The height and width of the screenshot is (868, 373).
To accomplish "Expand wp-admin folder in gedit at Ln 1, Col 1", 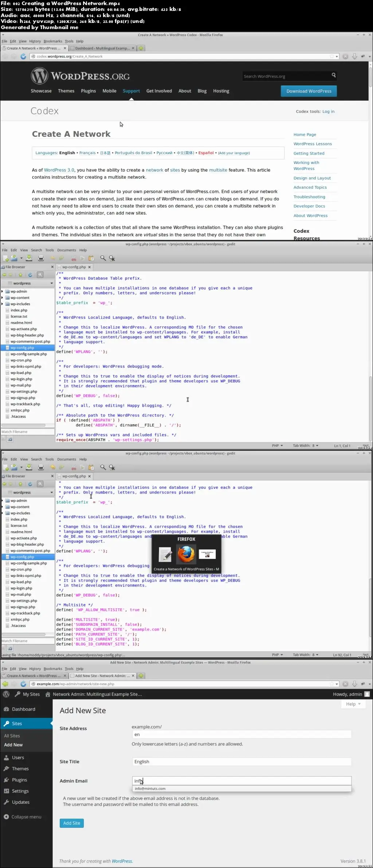I will pos(2,291).
